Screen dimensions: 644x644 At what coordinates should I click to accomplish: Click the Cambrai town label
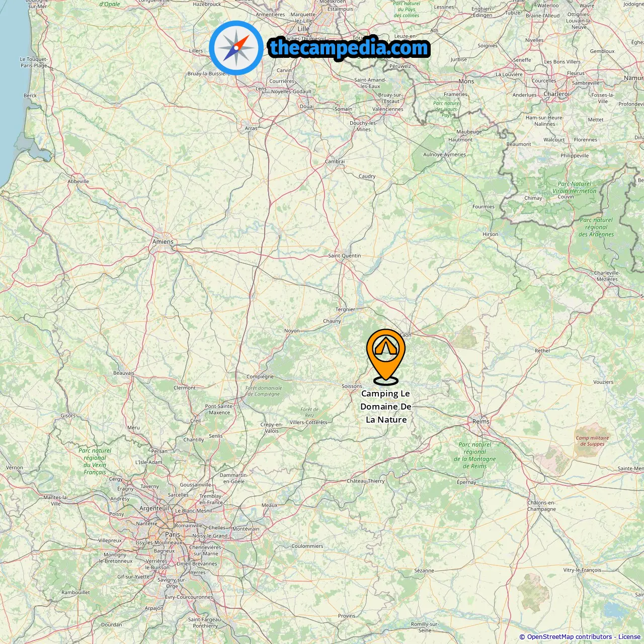point(335,162)
